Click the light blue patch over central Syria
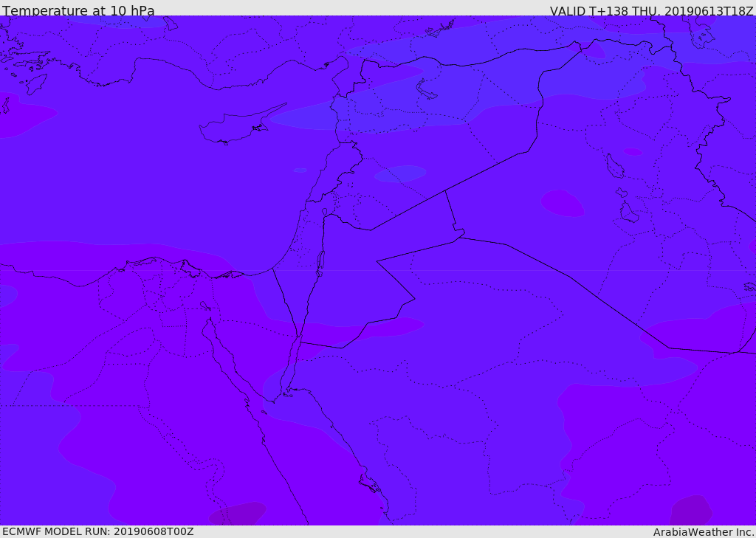Viewport: 756px width, 538px height. tap(400, 174)
